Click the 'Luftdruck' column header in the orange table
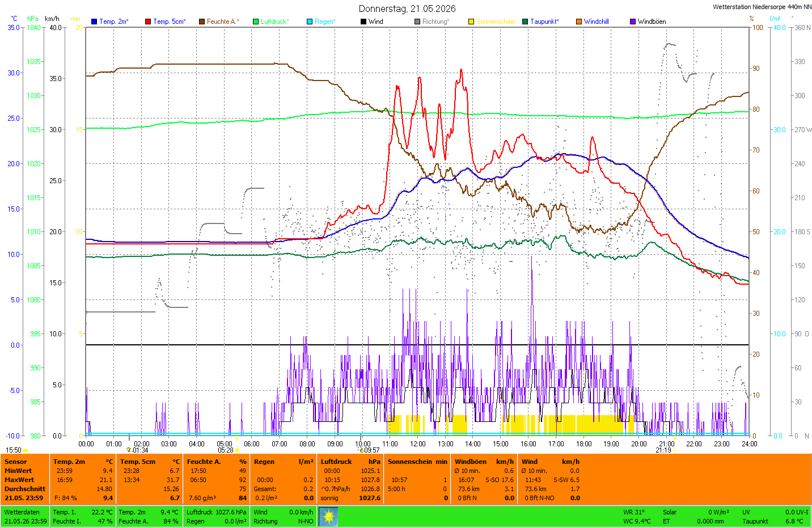Viewport: 812px width, 528px height. tap(336, 462)
